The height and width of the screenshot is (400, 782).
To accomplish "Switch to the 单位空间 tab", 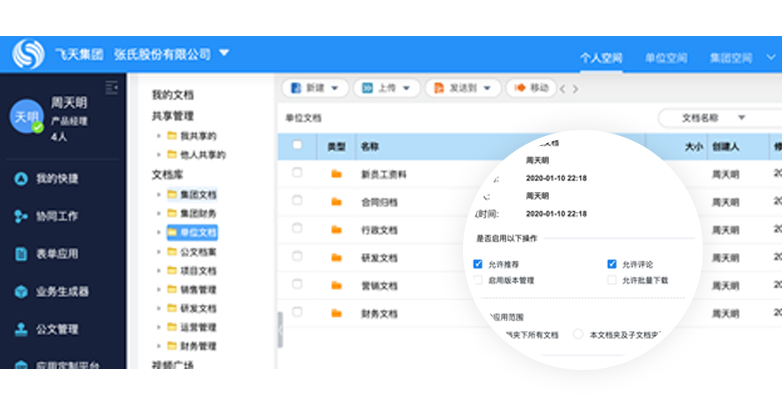I will coord(666,58).
